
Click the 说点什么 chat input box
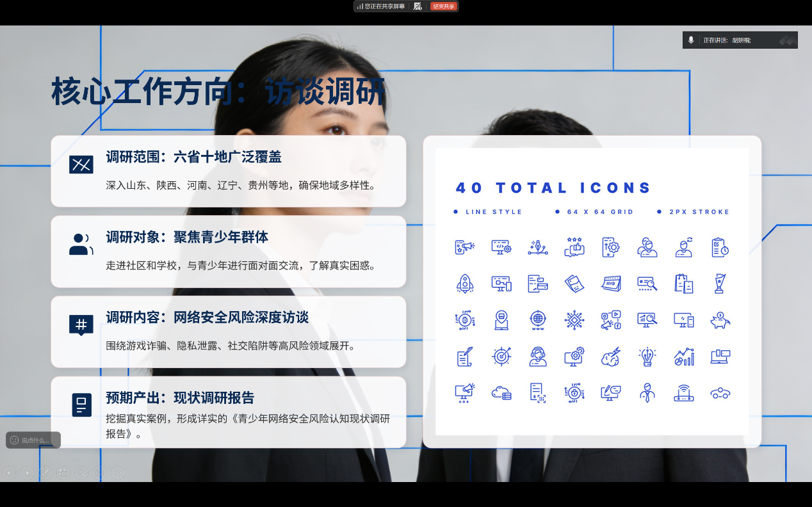point(37,440)
